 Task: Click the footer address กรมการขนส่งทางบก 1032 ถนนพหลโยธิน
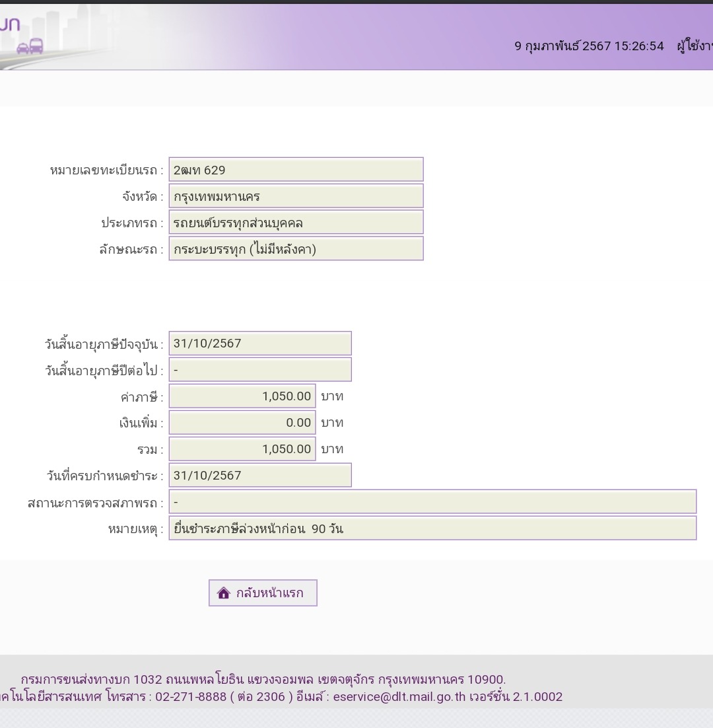click(132, 679)
